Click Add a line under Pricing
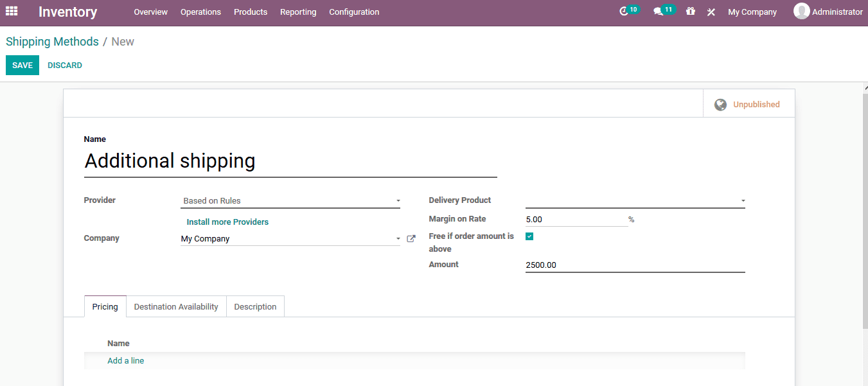 (x=125, y=360)
